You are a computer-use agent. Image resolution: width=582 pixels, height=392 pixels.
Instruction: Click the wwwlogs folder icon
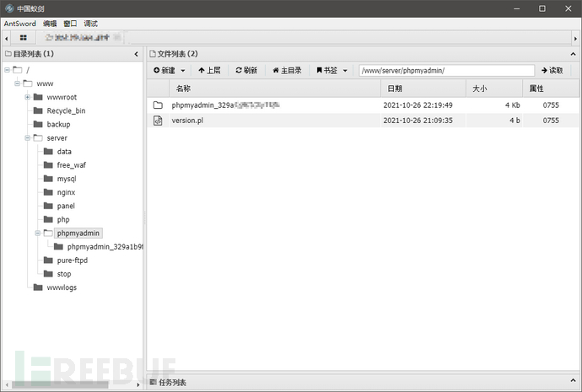(38, 287)
